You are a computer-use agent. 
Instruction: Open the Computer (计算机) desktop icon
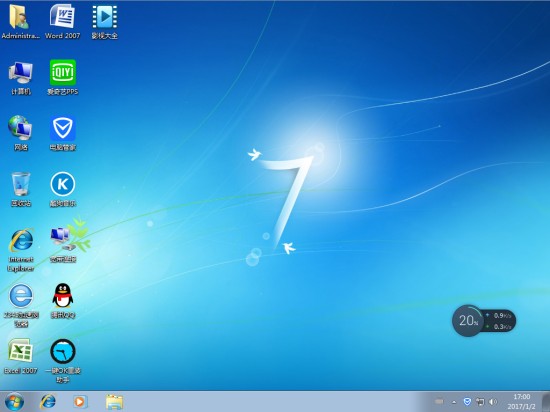[x=21, y=78]
